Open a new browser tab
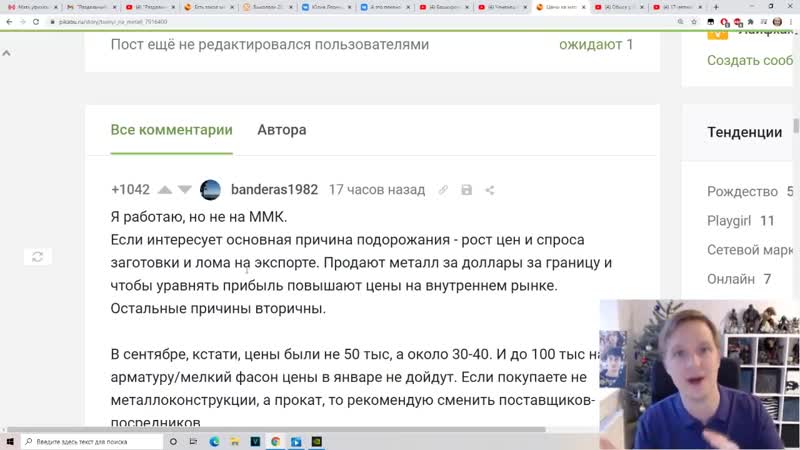This screenshot has width=800, height=450. (x=716, y=7)
